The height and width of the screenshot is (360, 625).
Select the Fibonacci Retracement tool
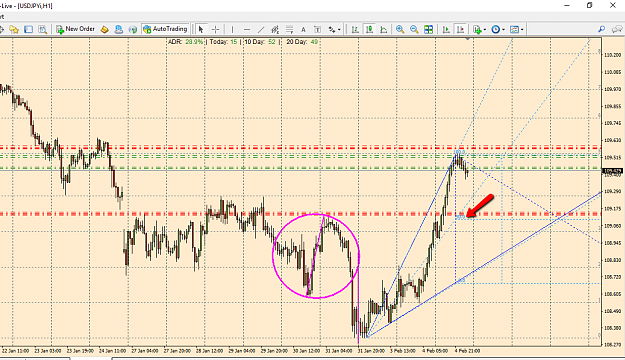(x=289, y=30)
